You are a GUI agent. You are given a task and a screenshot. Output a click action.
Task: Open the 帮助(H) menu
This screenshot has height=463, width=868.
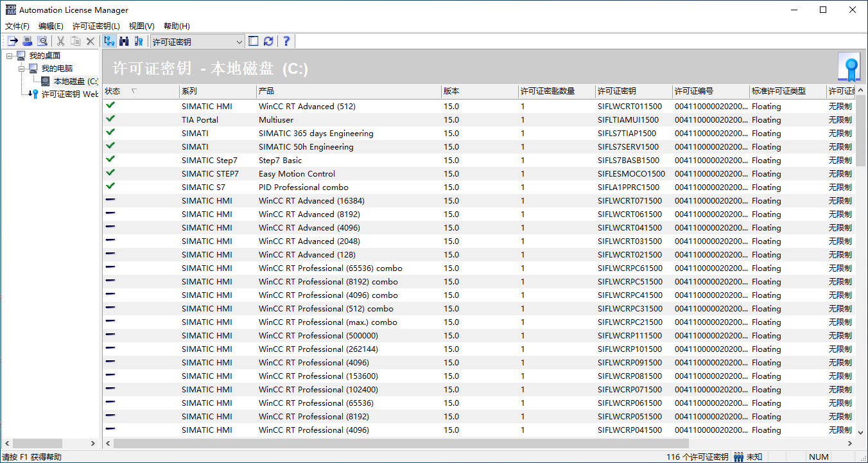(x=177, y=26)
